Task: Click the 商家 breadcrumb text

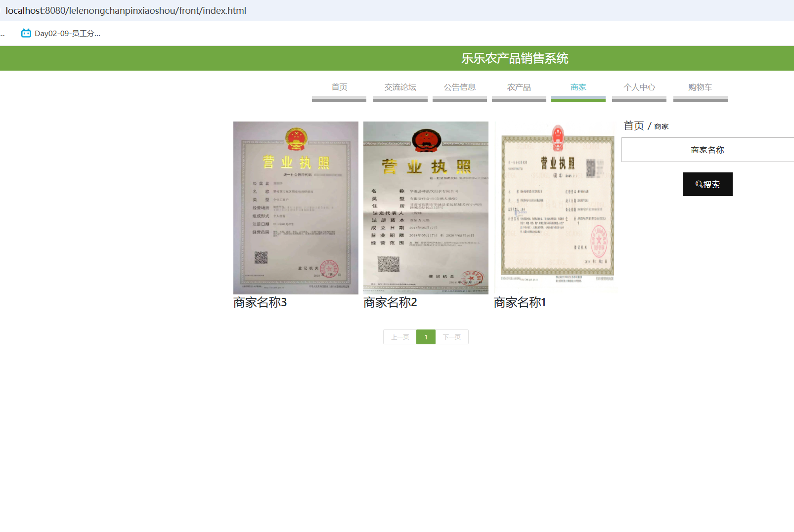Action: click(x=662, y=127)
